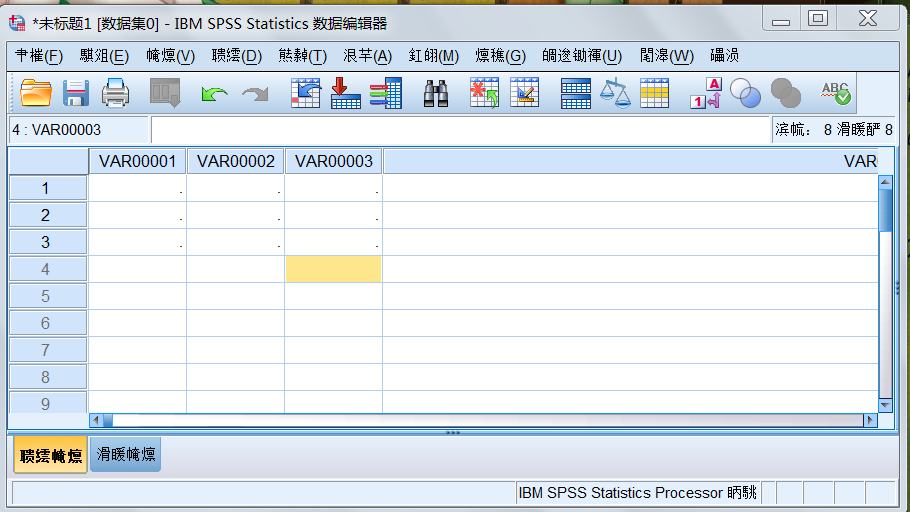The image size is (910, 512).
Task: Redo with the gray arrow icon
Action: [255, 93]
